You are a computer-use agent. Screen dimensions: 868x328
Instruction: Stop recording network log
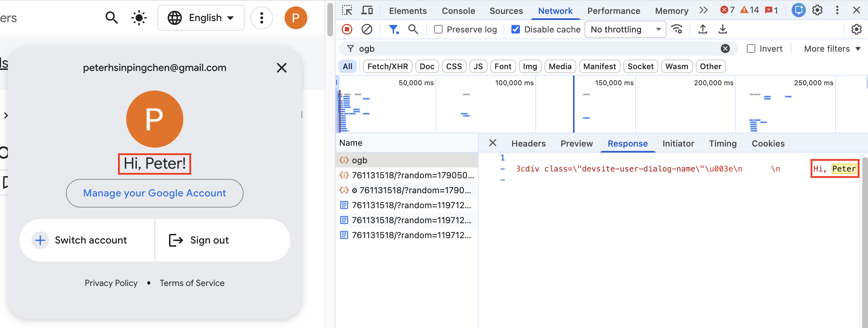347,29
